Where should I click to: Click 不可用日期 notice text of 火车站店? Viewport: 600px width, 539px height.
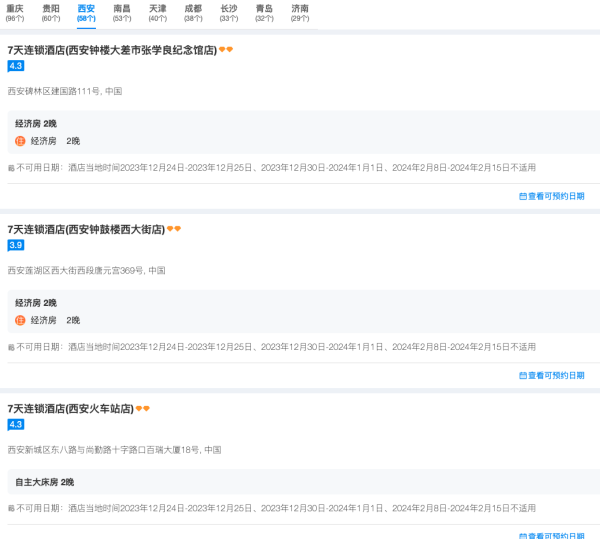click(276, 508)
